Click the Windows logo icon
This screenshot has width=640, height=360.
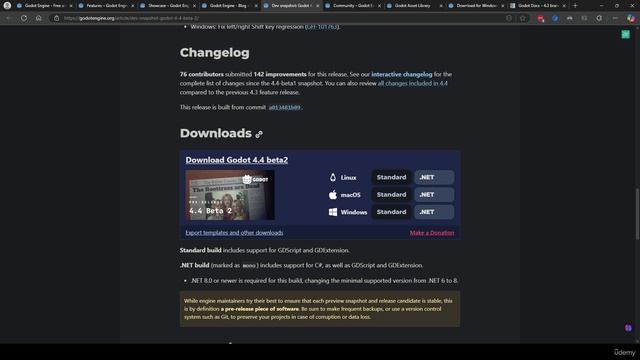click(333, 212)
